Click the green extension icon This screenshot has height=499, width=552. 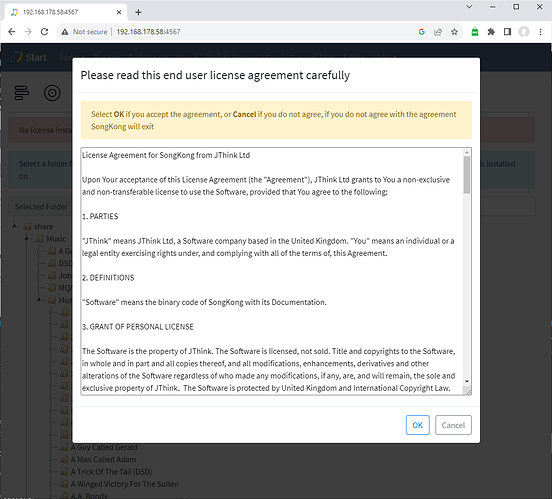click(475, 32)
